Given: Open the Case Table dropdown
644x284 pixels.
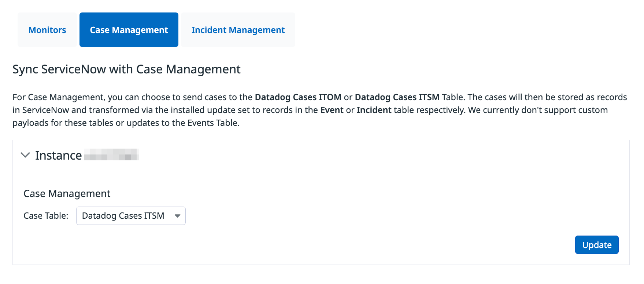Looking at the screenshot, I should pyautogui.click(x=130, y=216).
